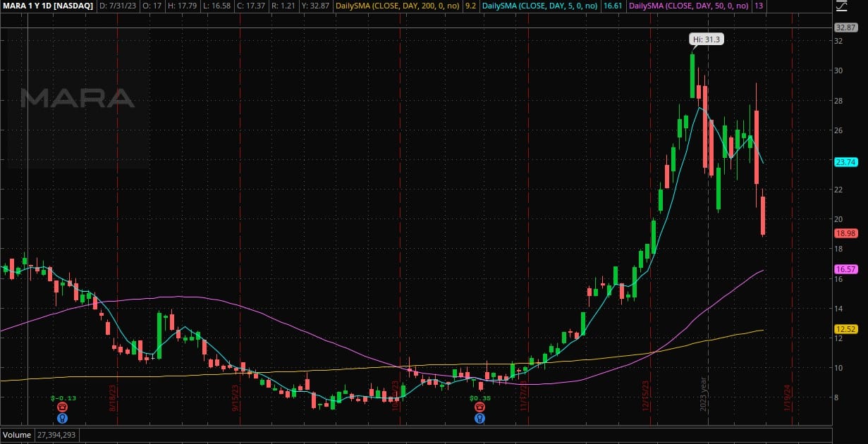
Task: Click the red 18.98 last price tag
Action: (845, 233)
